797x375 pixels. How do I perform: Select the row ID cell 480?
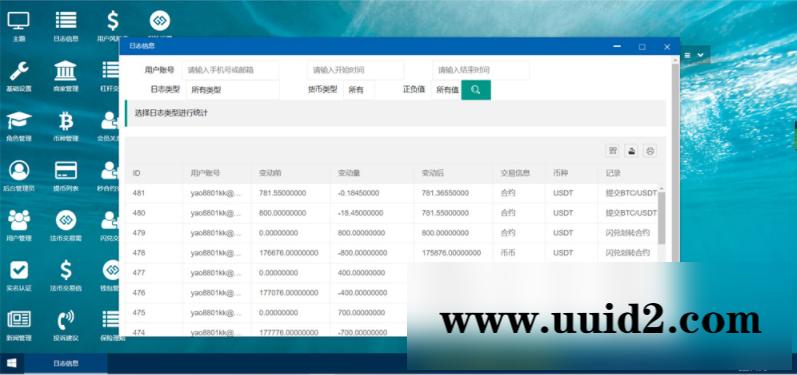coord(139,213)
